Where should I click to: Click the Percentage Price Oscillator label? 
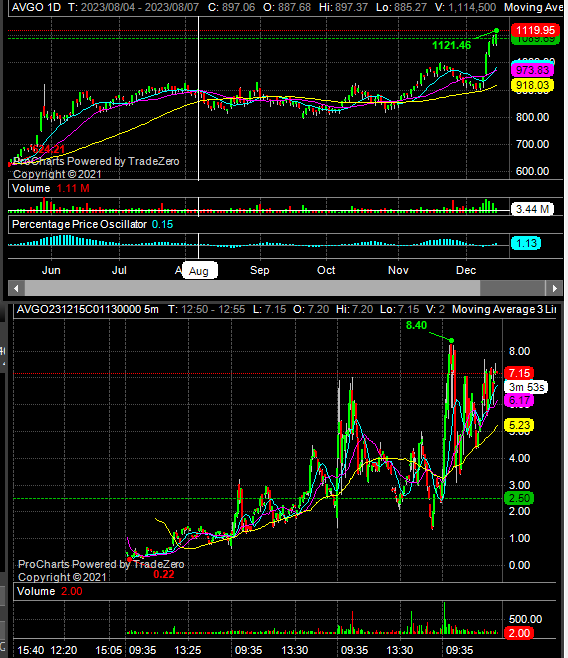[79, 225]
